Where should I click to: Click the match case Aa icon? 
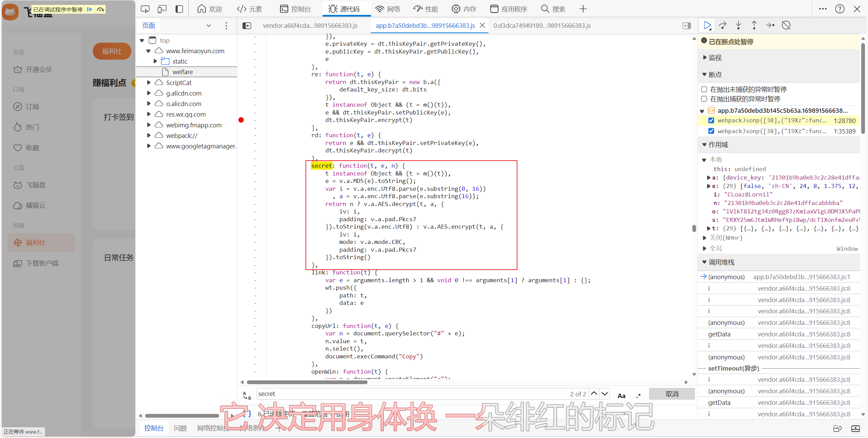621,396
